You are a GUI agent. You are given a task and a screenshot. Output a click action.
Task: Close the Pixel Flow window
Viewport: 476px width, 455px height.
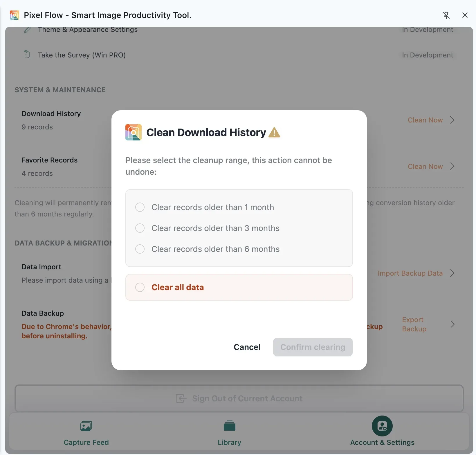(465, 15)
